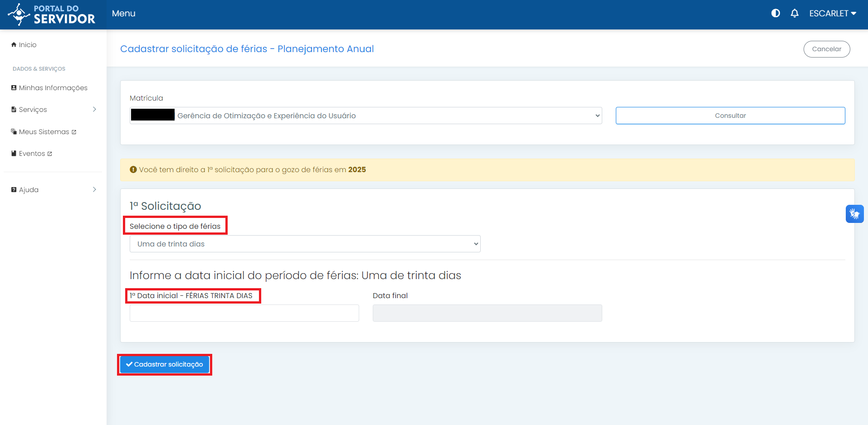Click the Minhas Informações person icon

14,88
